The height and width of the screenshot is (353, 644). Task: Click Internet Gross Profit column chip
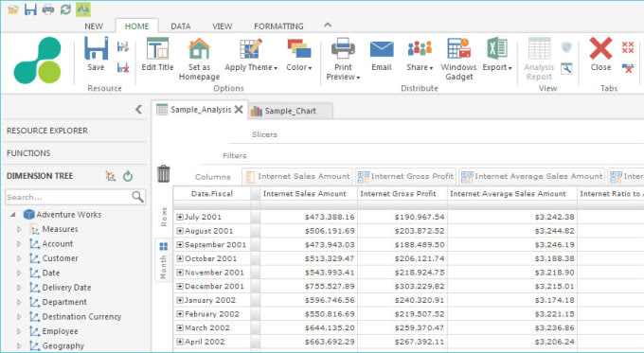click(x=405, y=176)
